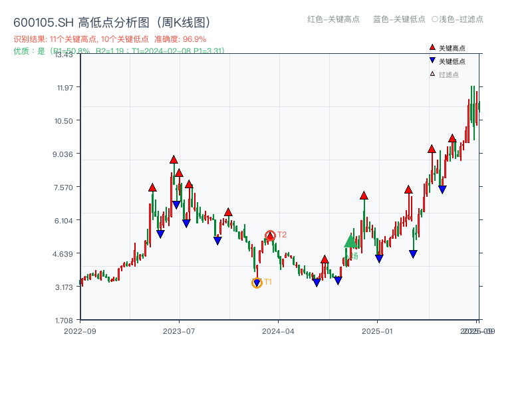Image resolution: width=532 pixels, height=399 pixels.
Task: Click the green 入场 entry arrow marker
Action: tap(351, 241)
